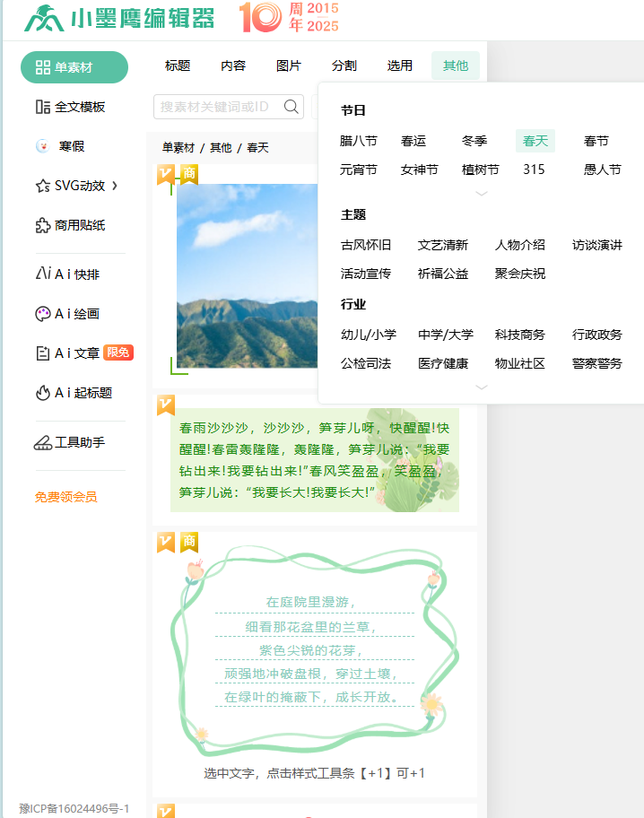Select the 文艺清新 theme
The width and height of the screenshot is (644, 818).
click(443, 245)
